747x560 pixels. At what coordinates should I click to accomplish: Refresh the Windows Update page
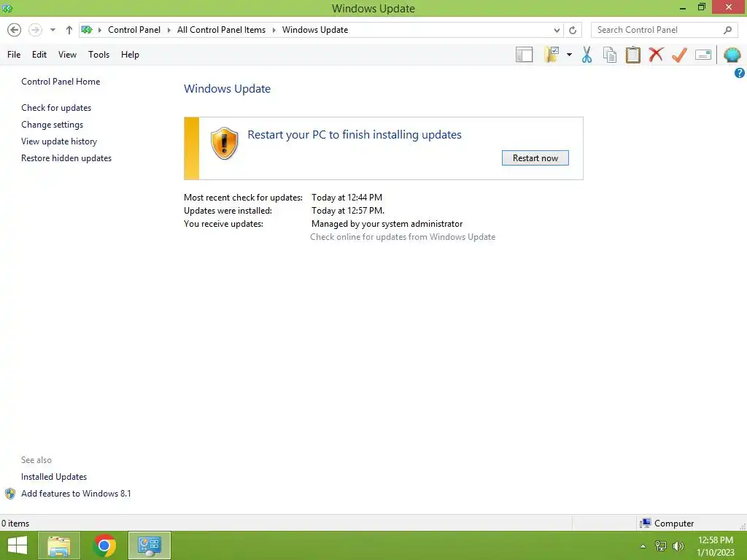[573, 30]
